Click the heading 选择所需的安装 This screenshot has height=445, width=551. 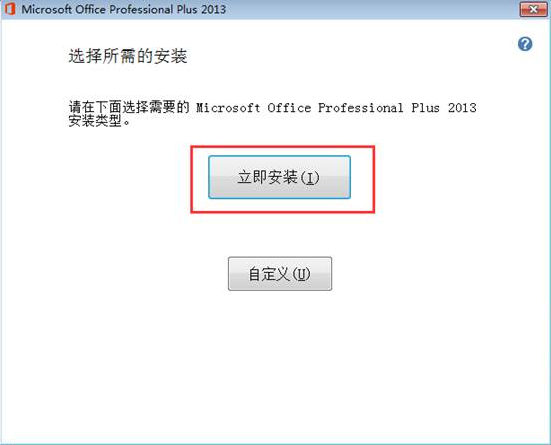pyautogui.click(x=128, y=57)
